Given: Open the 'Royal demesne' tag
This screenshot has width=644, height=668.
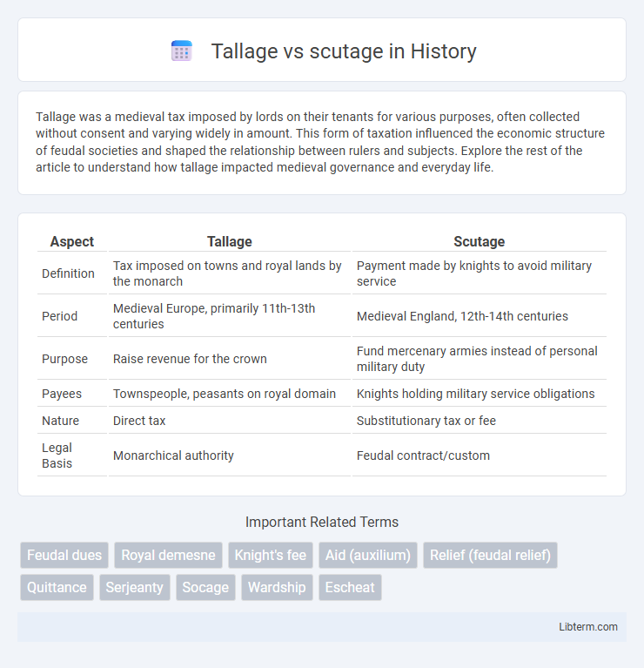Looking at the screenshot, I should [x=168, y=555].
